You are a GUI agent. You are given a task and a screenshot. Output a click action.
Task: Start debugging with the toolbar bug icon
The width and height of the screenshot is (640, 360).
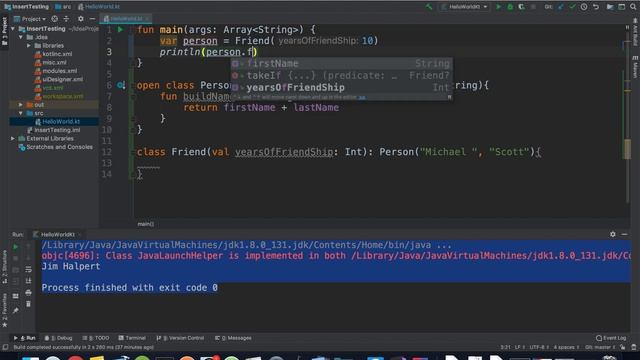(x=510, y=7)
